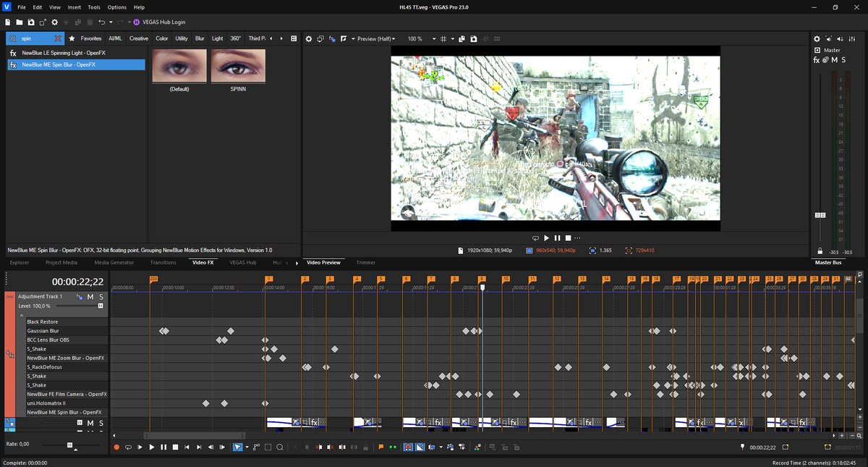Clear the 'spin' search field with the X
The image size is (868, 467).
(x=59, y=38)
